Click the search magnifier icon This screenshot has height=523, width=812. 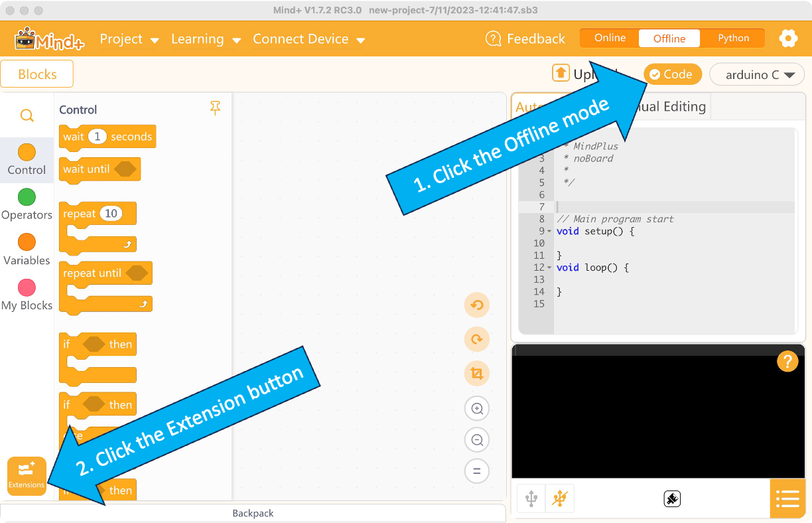pos(27,115)
